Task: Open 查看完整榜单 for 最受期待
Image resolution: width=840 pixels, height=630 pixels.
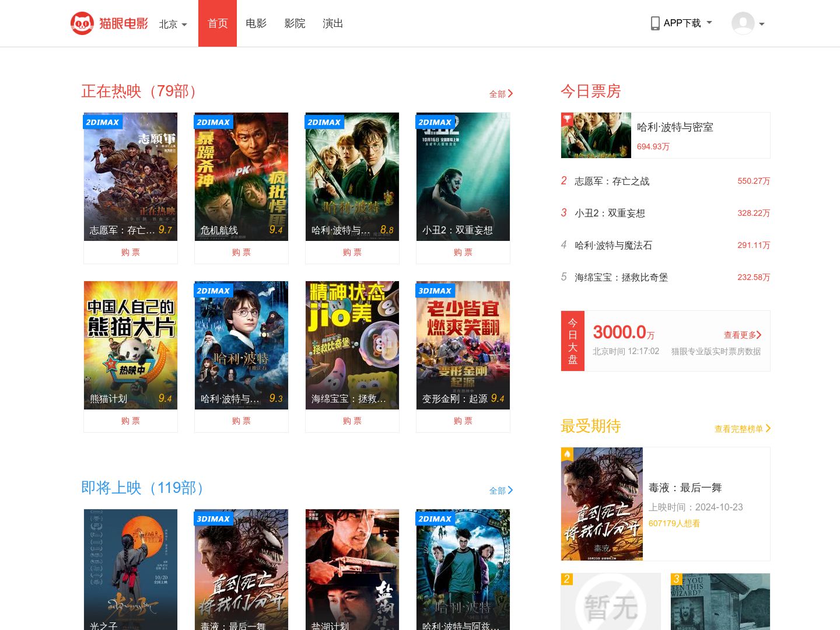Action: pos(743,429)
